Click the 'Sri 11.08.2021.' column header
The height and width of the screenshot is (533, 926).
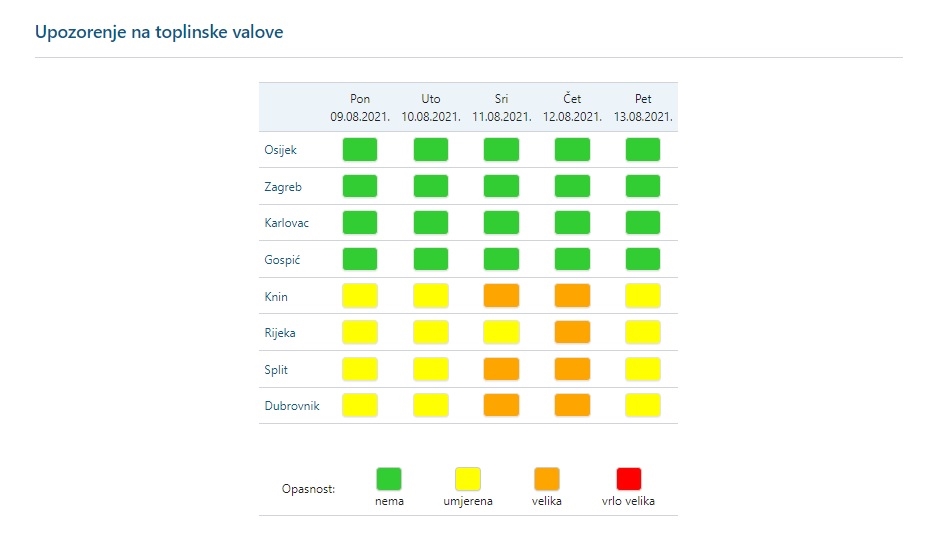tap(501, 108)
